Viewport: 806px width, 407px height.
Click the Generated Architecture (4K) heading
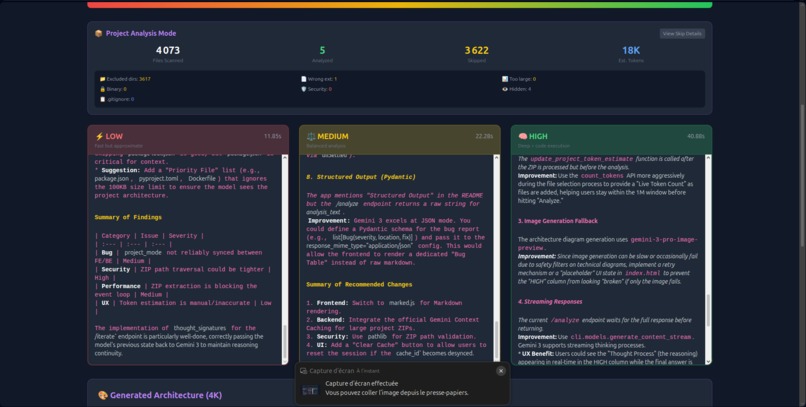[166, 395]
